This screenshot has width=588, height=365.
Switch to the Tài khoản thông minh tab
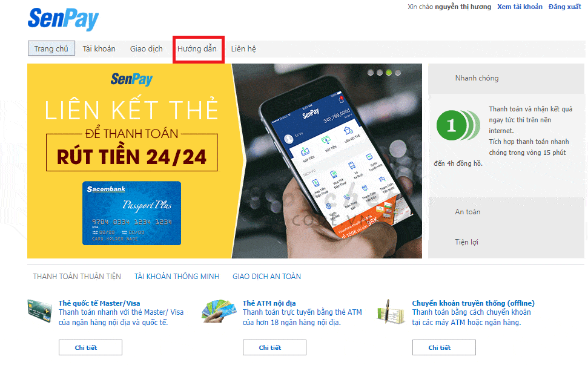pyautogui.click(x=177, y=277)
